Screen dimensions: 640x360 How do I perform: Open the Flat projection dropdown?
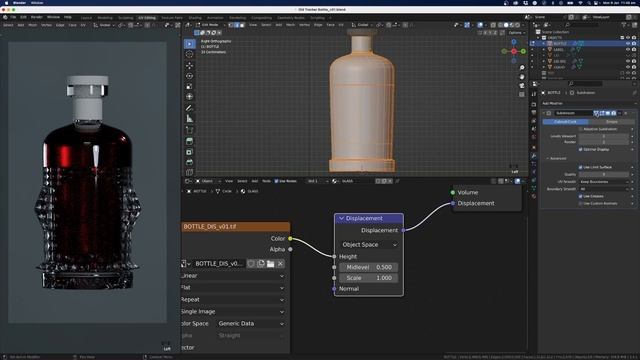pyautogui.click(x=233, y=288)
